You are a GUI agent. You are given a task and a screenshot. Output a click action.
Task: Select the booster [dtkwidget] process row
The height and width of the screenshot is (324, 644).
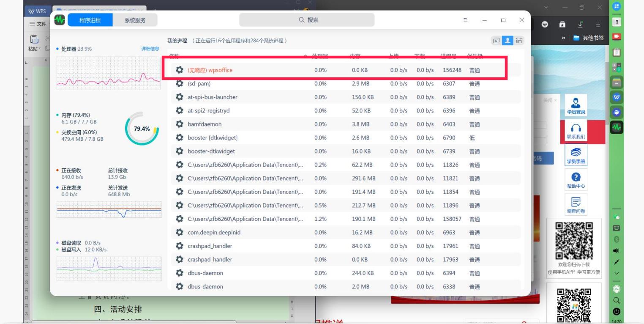[346, 138]
